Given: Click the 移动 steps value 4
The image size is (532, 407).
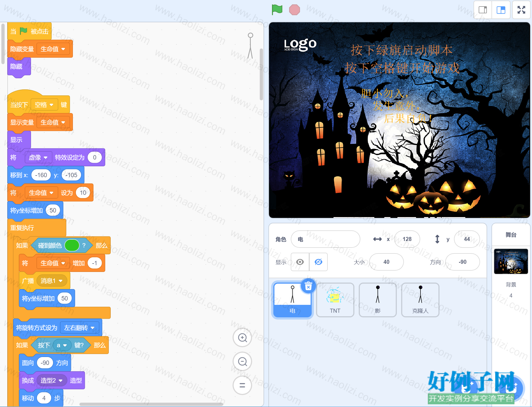Looking at the screenshot, I should (x=44, y=398).
